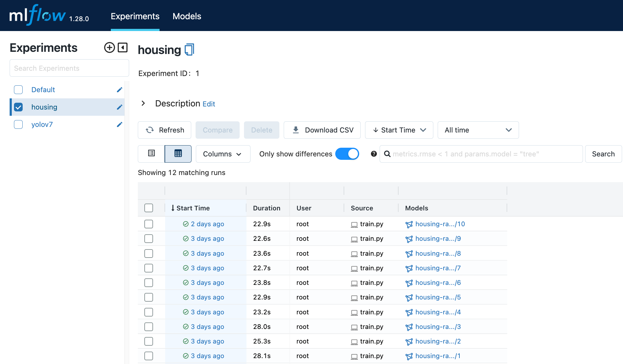This screenshot has height=364, width=623.
Task: Toggle Only show differences switch
Action: pos(347,154)
